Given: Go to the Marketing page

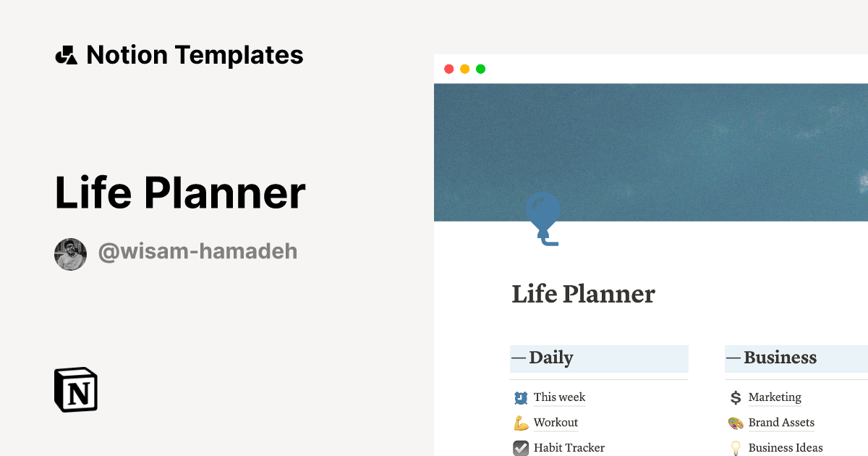Looking at the screenshot, I should pos(775,397).
